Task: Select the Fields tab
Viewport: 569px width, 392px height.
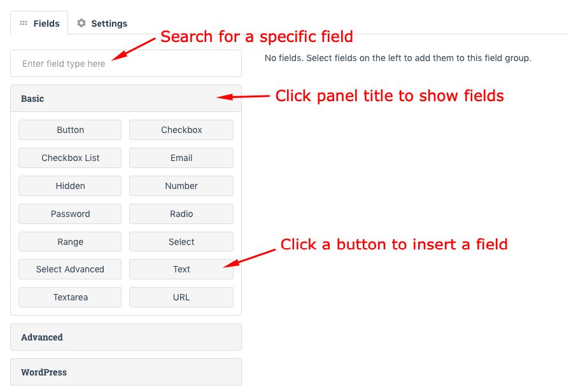Action: (x=45, y=23)
